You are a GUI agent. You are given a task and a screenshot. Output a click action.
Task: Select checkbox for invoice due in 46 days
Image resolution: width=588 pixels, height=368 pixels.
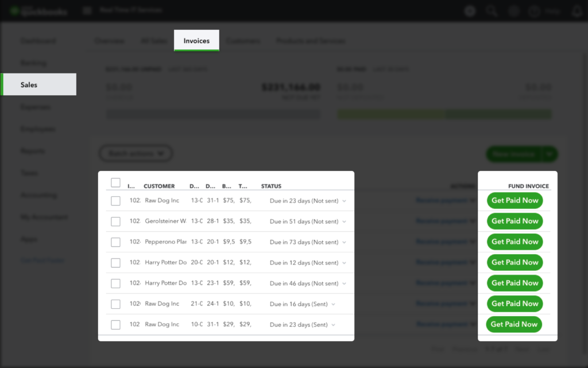click(115, 283)
